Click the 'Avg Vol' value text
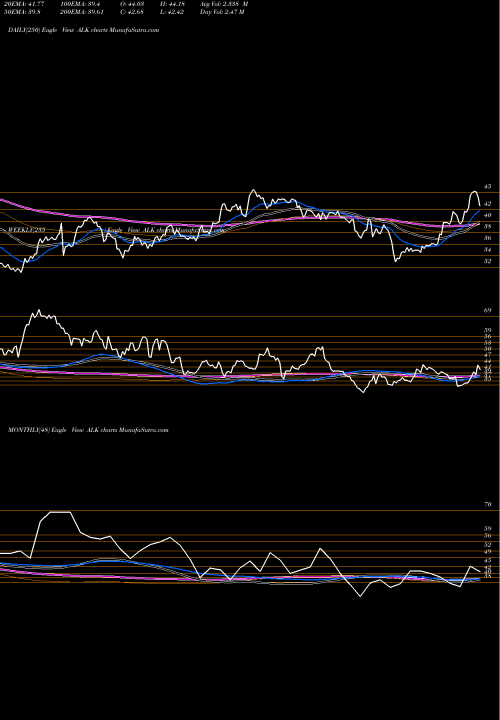Screen dimensions: 500x720 (x=224, y=4)
